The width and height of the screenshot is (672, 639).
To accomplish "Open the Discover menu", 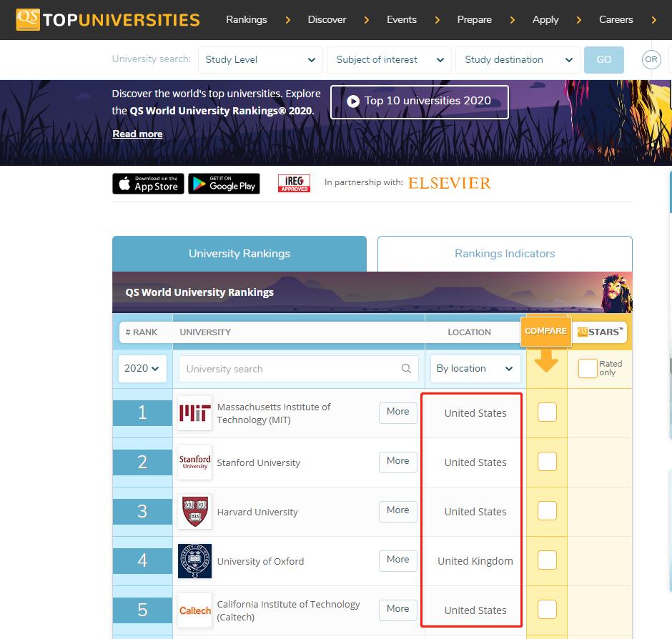I will click(327, 20).
